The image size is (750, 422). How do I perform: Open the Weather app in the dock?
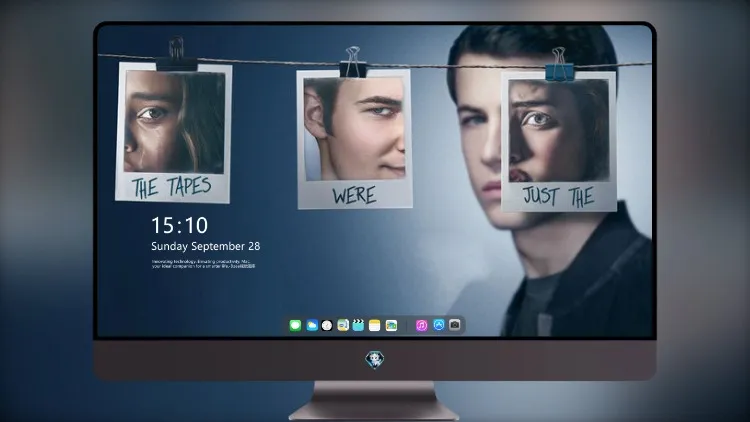point(312,325)
